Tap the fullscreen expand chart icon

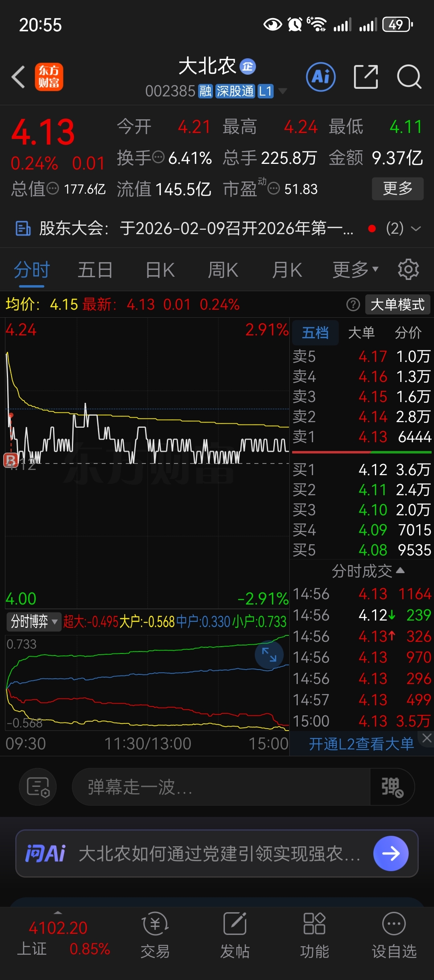[269, 655]
